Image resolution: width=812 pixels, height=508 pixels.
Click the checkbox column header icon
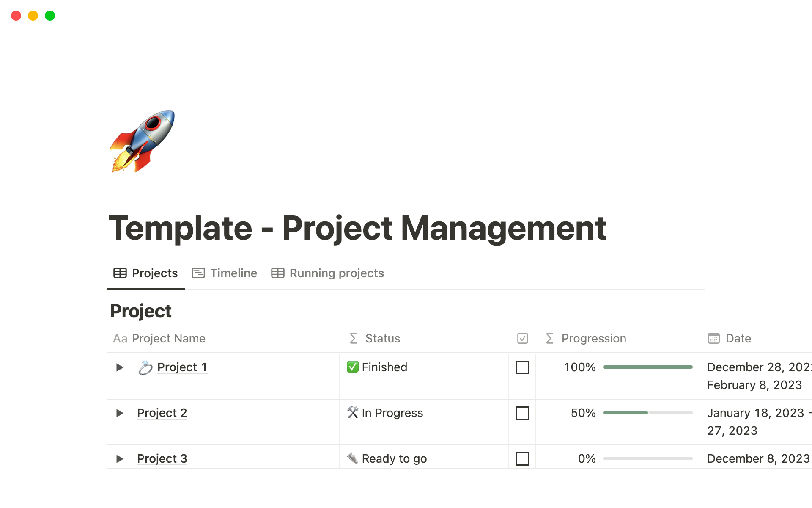pos(522,338)
